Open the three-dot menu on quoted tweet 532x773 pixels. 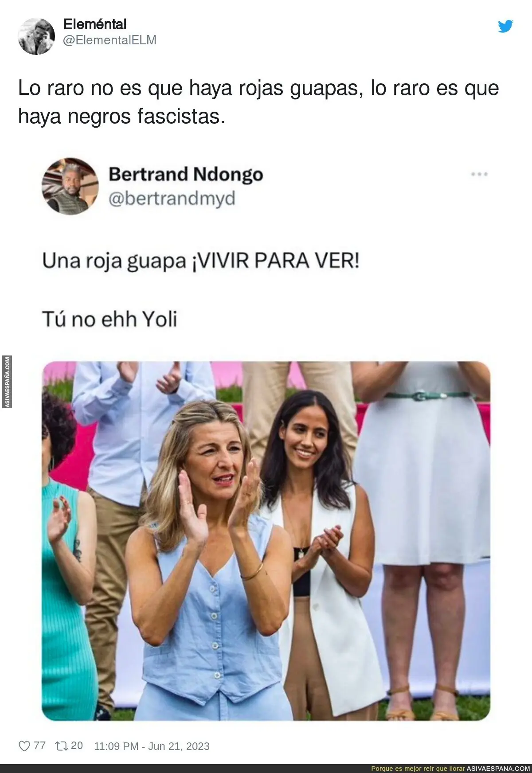coord(479,174)
